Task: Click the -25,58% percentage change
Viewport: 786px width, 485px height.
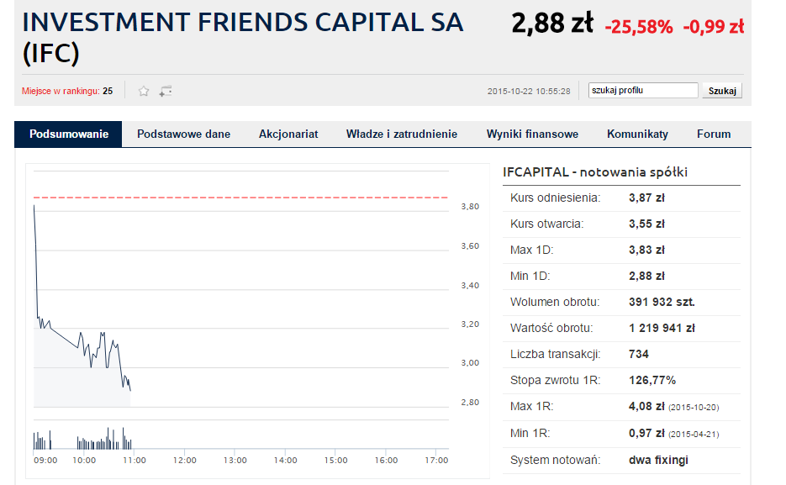Action: (x=639, y=27)
